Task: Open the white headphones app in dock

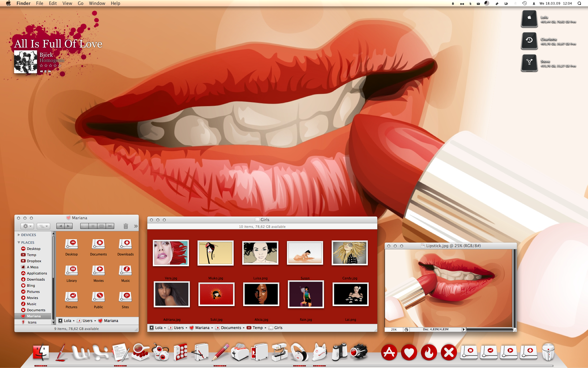Action: coord(299,352)
